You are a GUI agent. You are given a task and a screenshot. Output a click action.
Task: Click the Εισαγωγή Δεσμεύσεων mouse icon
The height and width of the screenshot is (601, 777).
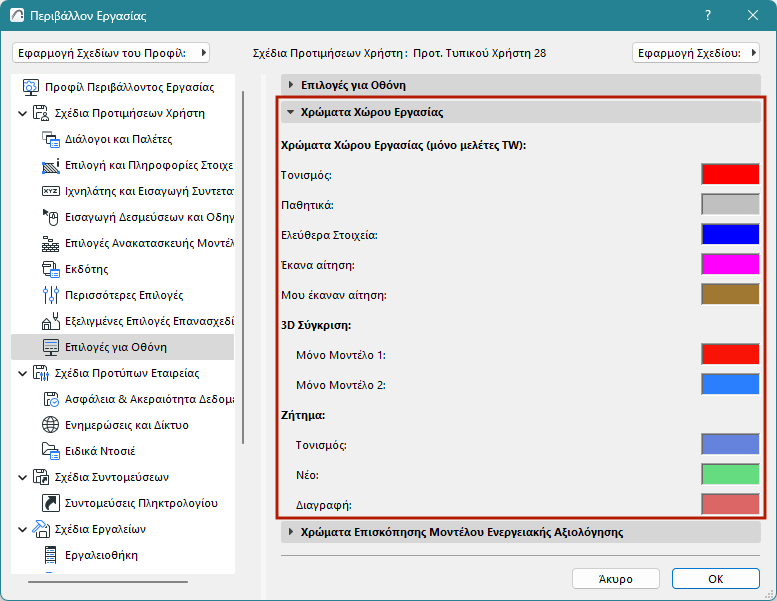pos(51,217)
